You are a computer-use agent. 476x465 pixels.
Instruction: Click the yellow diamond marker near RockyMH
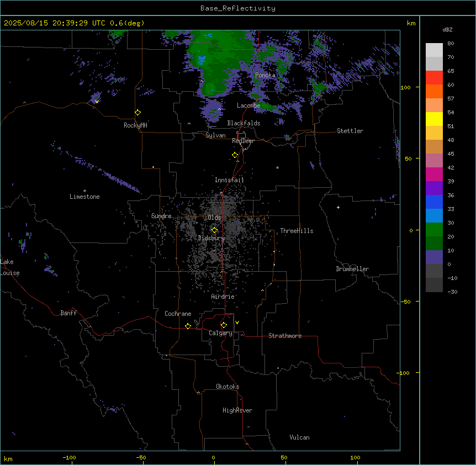(x=137, y=113)
